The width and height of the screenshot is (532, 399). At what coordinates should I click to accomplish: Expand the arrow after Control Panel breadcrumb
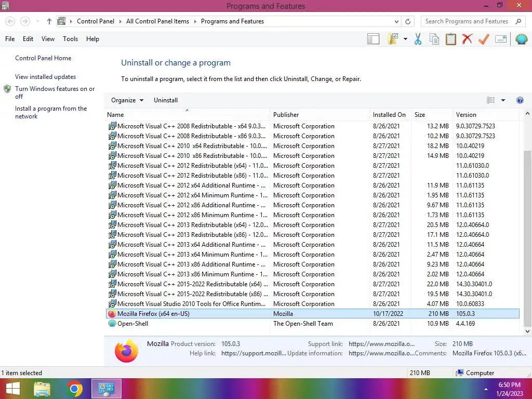(x=120, y=21)
